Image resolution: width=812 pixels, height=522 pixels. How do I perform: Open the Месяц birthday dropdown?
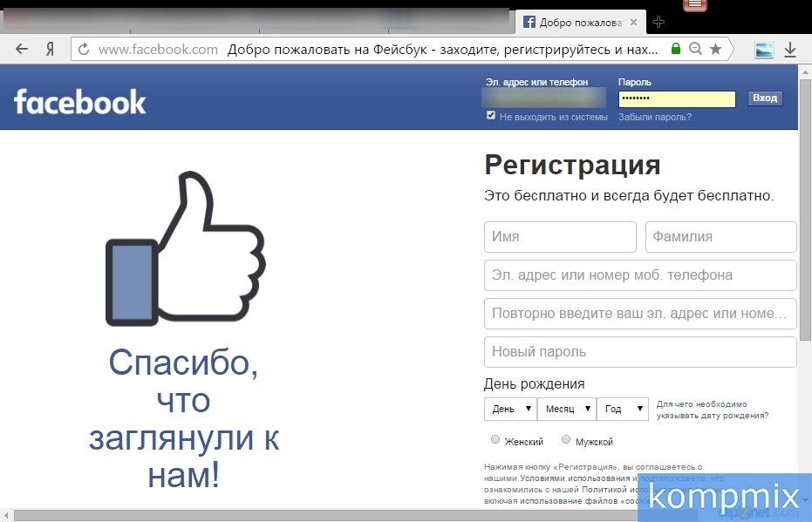coord(567,409)
